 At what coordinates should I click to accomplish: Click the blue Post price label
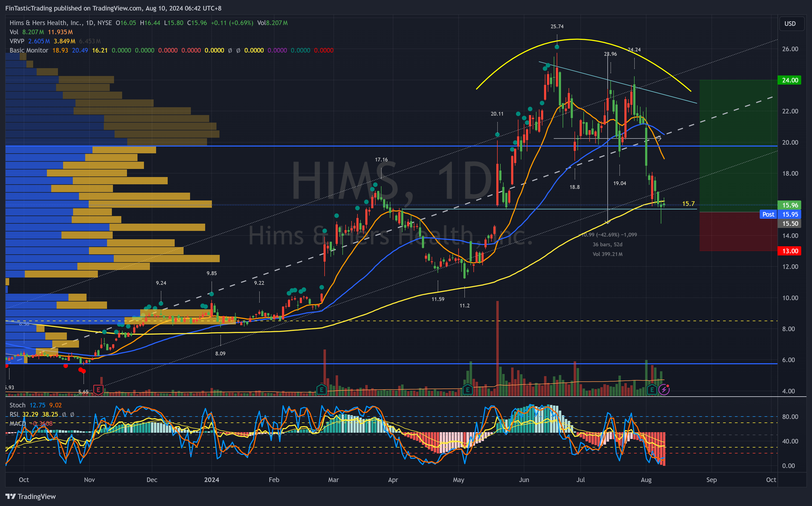click(x=768, y=214)
